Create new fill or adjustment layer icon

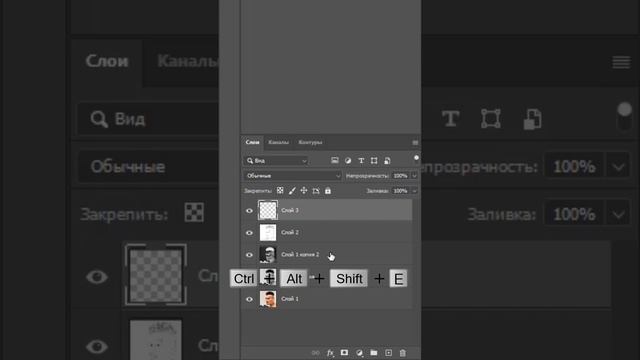pos(359,353)
